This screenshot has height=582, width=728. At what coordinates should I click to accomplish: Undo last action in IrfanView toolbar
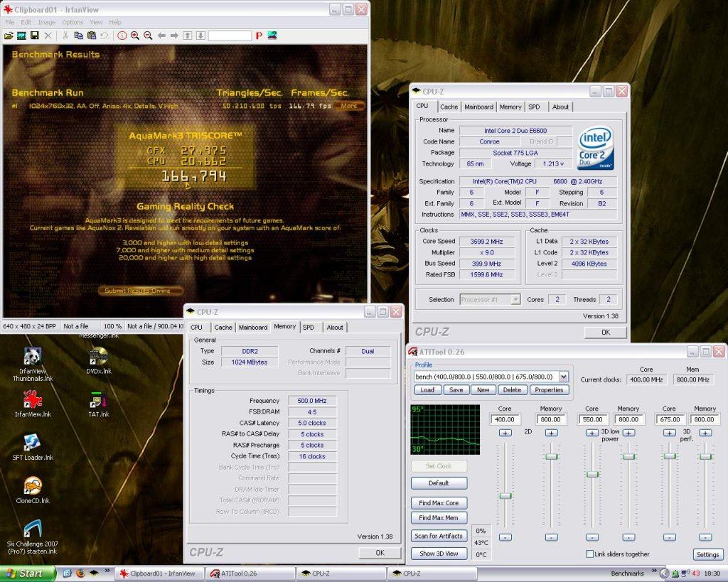[105, 36]
